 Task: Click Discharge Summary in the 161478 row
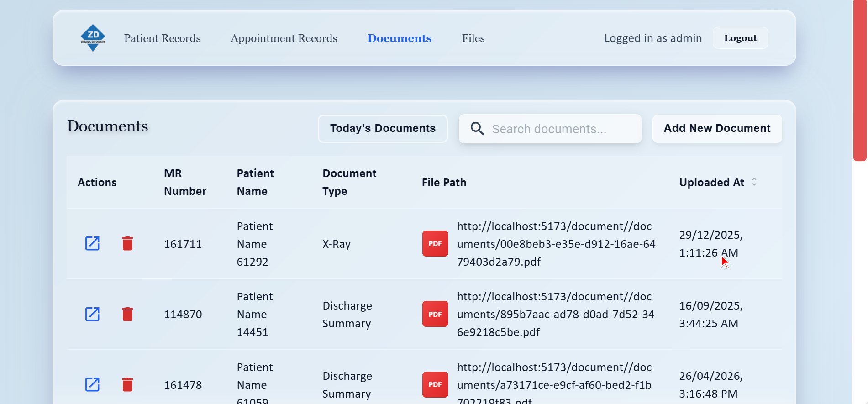(x=347, y=384)
